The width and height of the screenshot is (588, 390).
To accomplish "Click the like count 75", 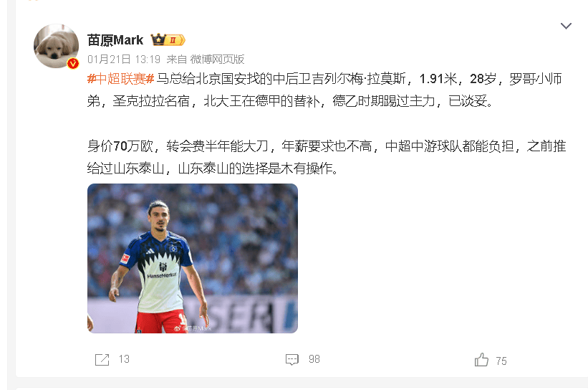I will coord(501,361).
